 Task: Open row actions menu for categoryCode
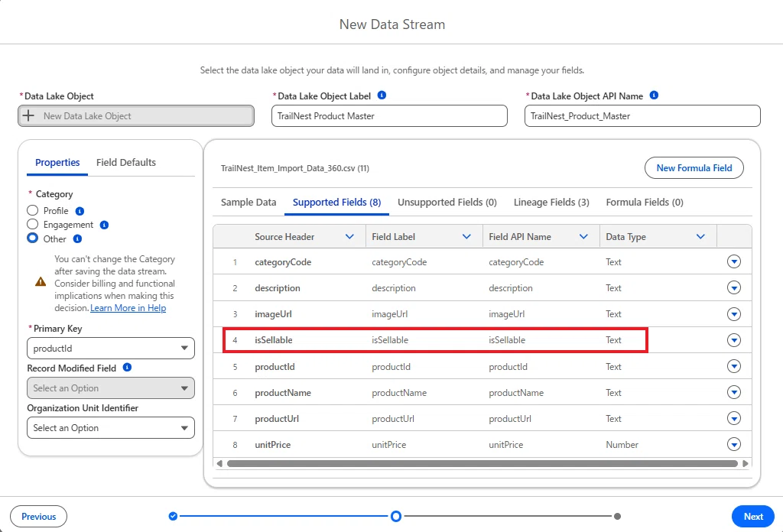point(733,261)
